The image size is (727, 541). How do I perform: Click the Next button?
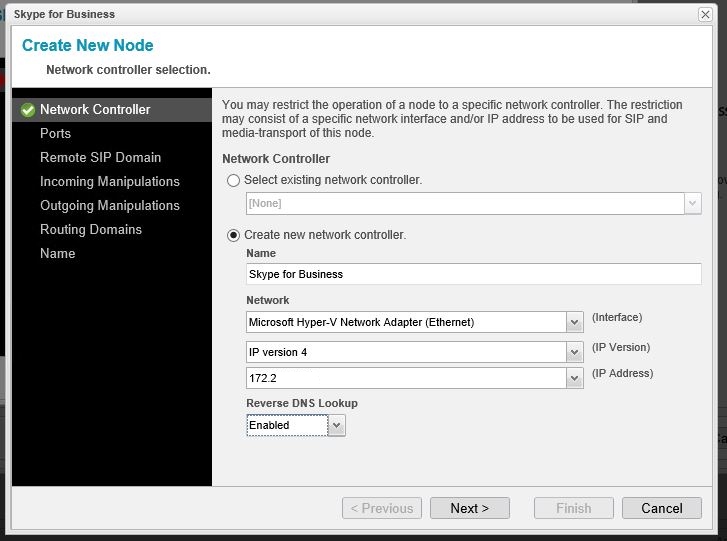[469, 508]
